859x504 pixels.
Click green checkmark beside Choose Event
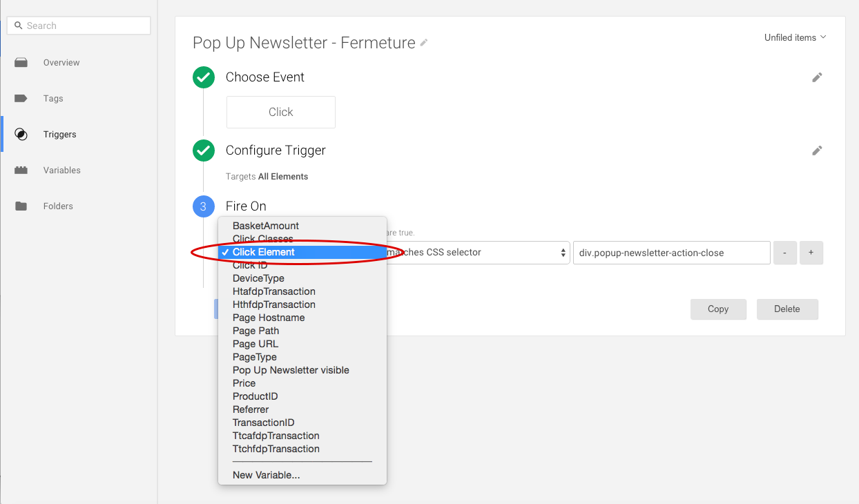pos(204,77)
